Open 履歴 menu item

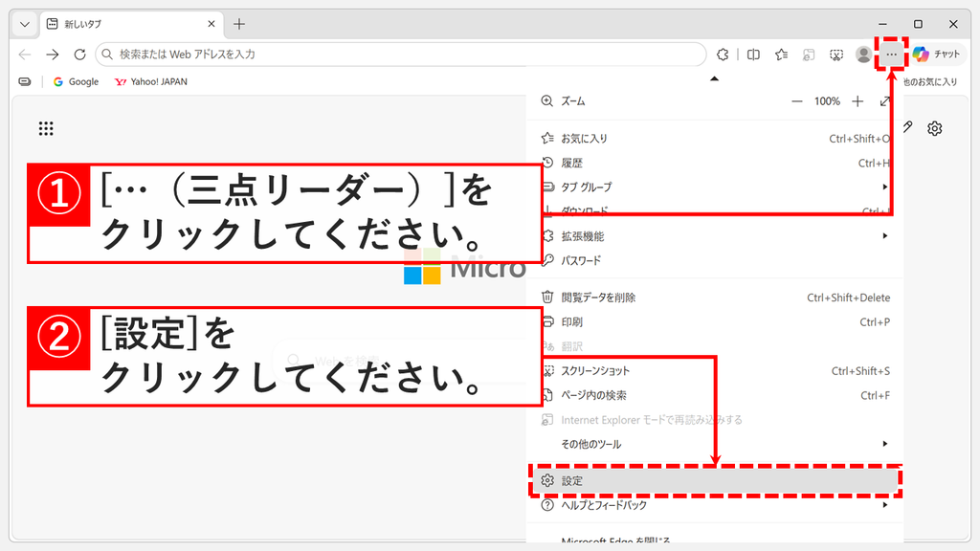(715, 163)
